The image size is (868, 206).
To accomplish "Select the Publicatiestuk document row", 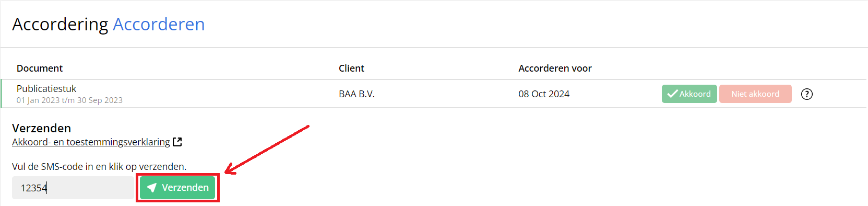I will [x=434, y=94].
